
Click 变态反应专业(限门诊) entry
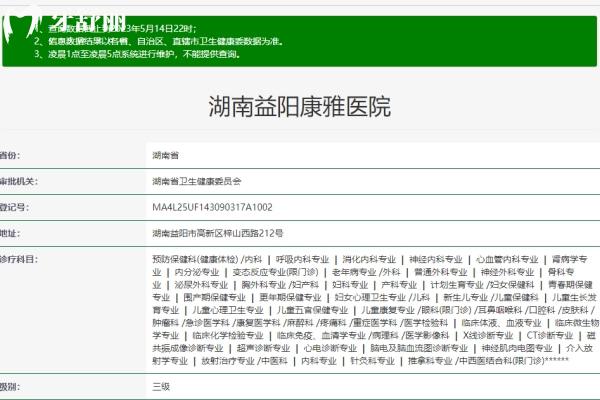click(x=276, y=272)
